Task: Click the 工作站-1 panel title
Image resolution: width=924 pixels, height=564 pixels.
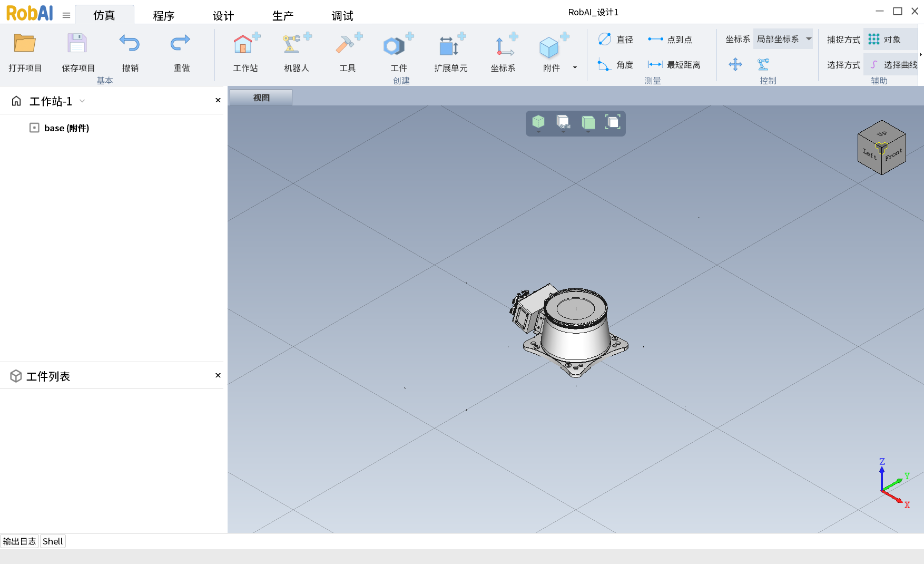Action: point(51,101)
